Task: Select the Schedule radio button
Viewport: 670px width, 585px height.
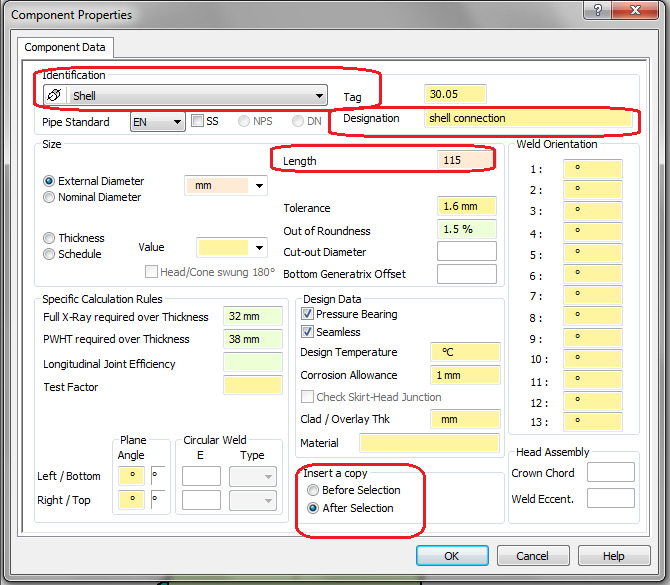Action: coord(49,254)
